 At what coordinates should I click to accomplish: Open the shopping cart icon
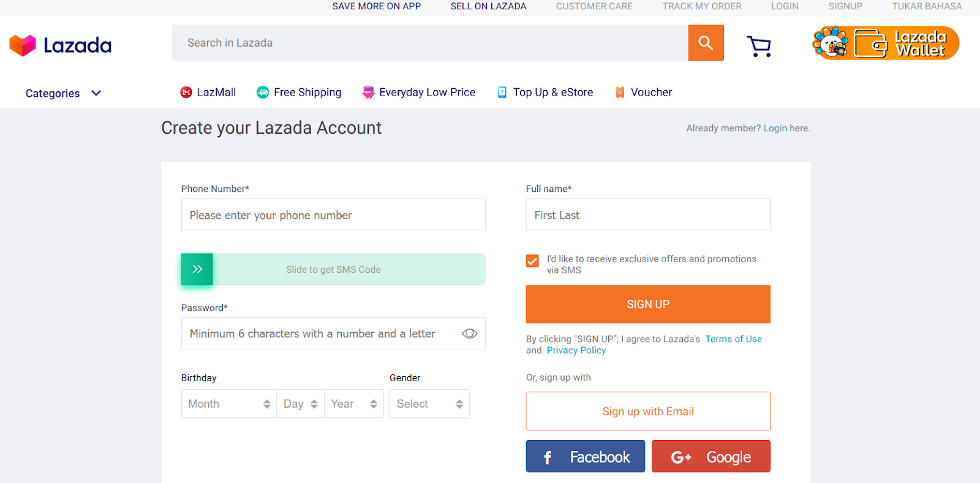(x=759, y=46)
